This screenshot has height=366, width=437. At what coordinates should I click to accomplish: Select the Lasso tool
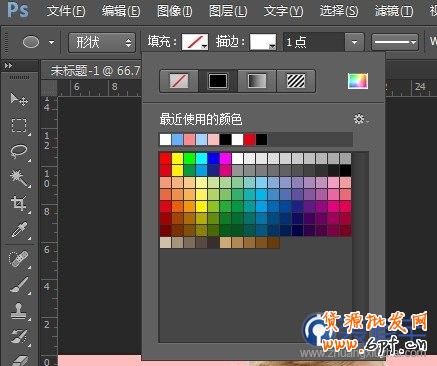tap(19, 151)
